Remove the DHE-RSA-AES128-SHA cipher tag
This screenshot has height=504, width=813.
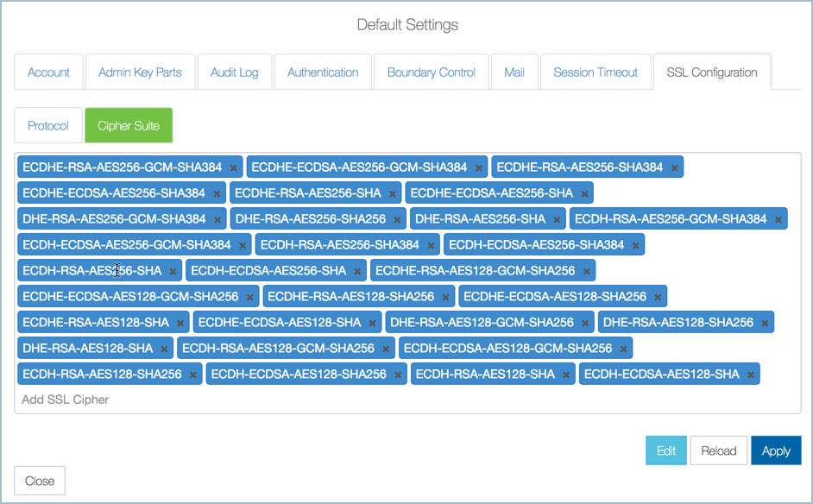(164, 349)
